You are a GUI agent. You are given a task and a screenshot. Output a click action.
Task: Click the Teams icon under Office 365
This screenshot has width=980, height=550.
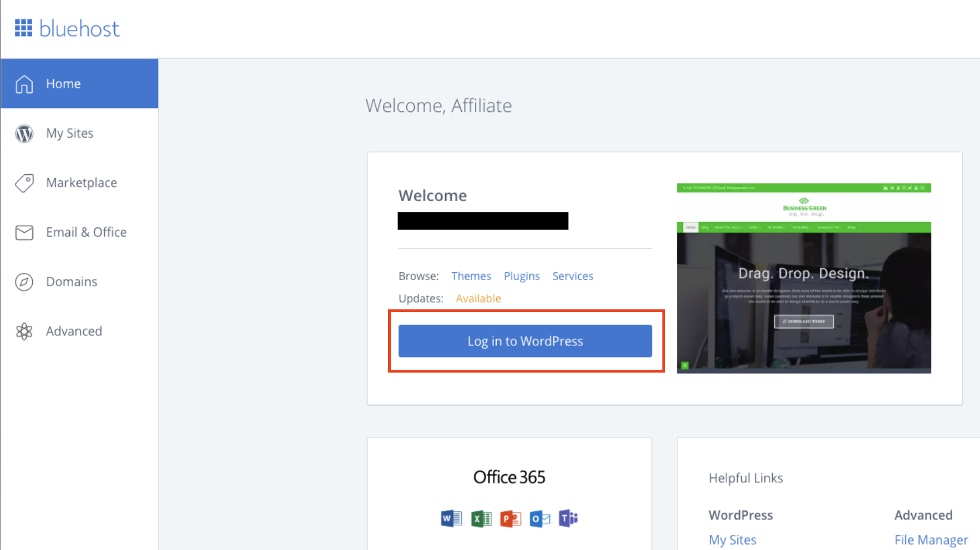pyautogui.click(x=568, y=518)
